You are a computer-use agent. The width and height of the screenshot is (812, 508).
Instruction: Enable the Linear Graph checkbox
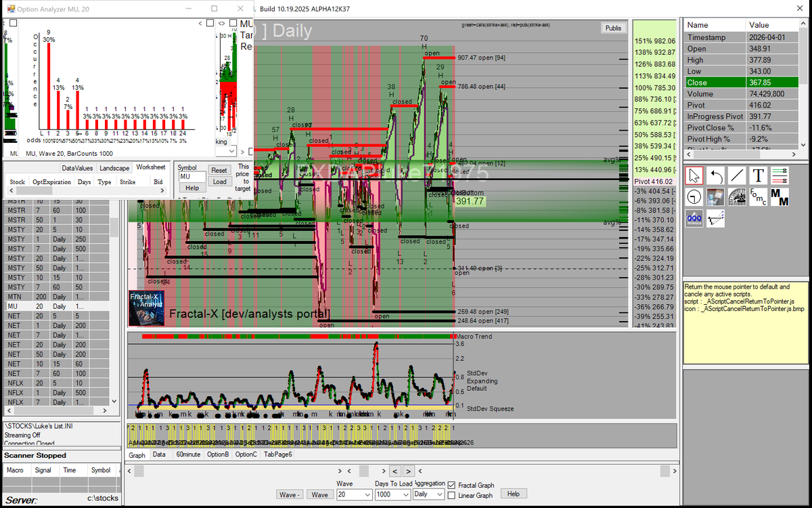[451, 495]
